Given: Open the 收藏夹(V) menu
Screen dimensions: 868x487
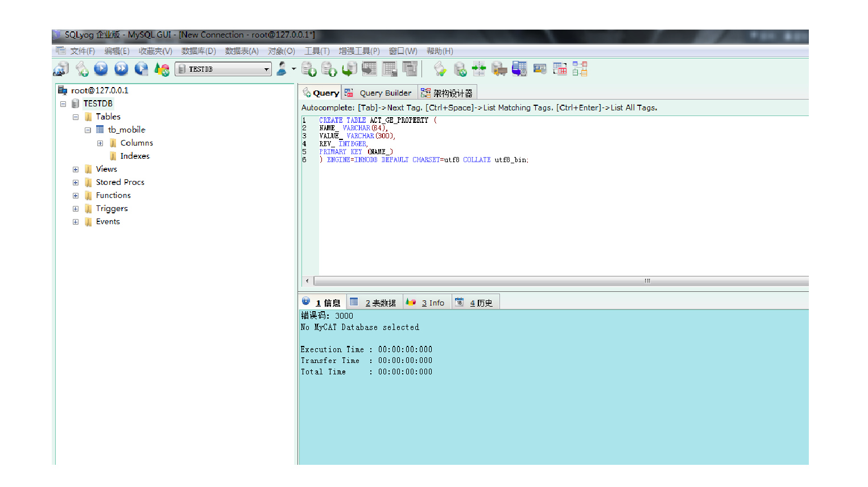Looking at the screenshot, I should pos(155,51).
